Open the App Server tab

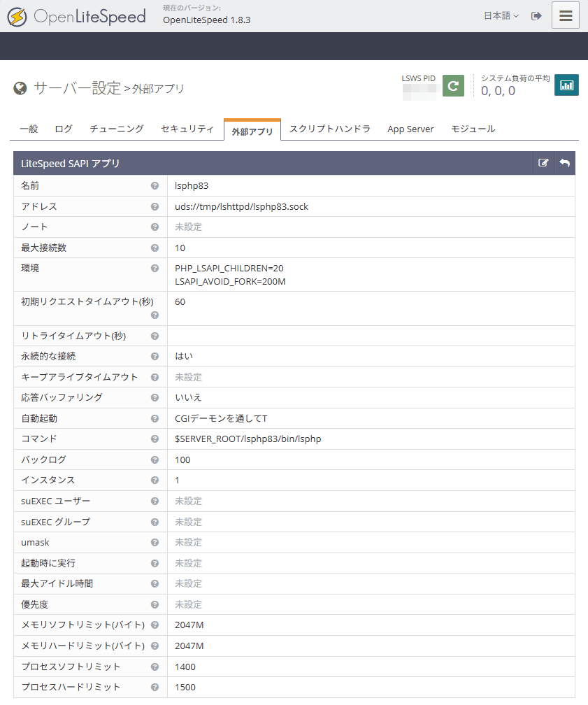pos(410,129)
